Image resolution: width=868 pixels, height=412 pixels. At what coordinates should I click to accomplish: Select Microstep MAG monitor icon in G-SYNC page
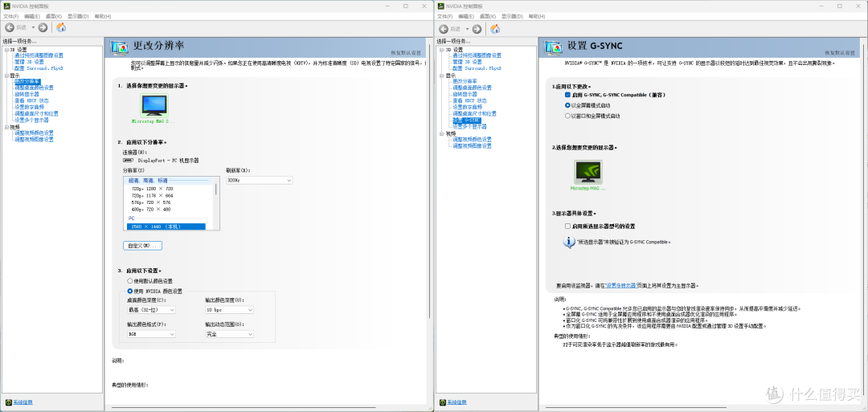pyautogui.click(x=588, y=172)
